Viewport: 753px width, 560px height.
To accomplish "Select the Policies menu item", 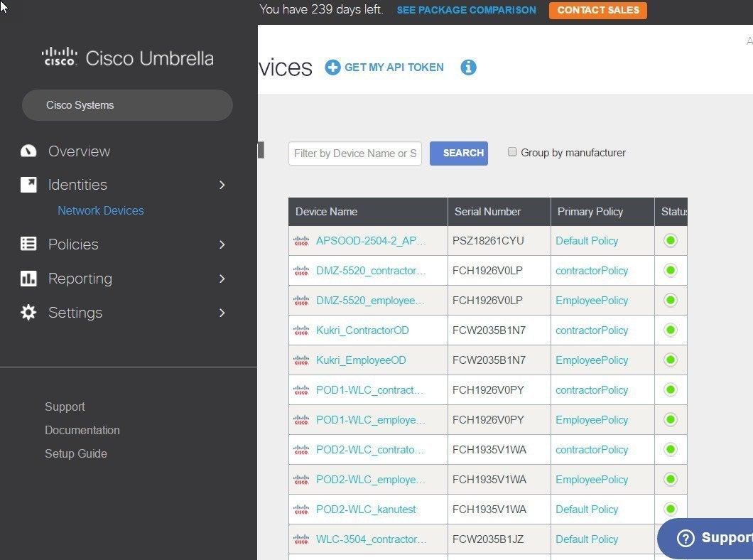I will click(73, 244).
